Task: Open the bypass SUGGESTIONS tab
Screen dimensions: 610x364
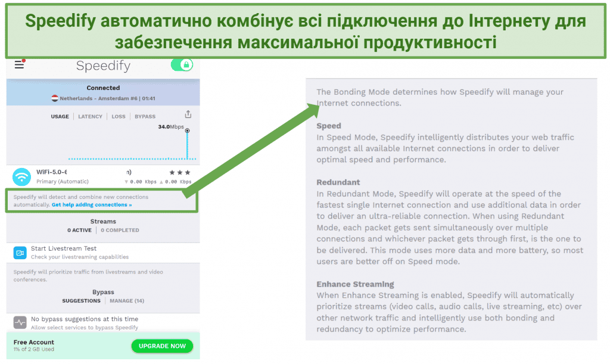Action: click(x=81, y=301)
